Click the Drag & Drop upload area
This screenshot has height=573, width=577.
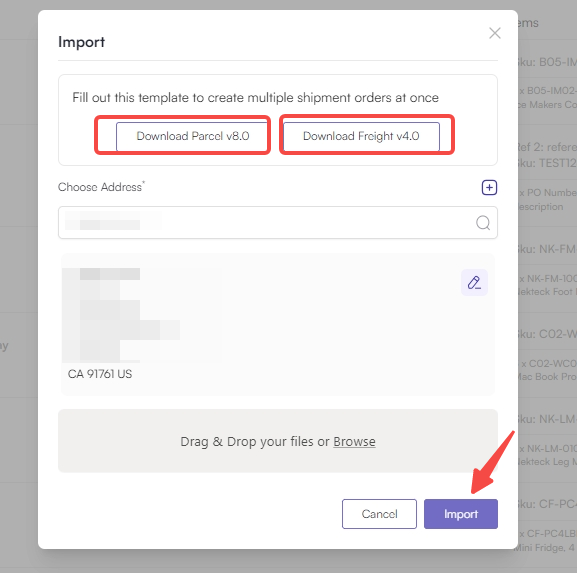point(278,441)
